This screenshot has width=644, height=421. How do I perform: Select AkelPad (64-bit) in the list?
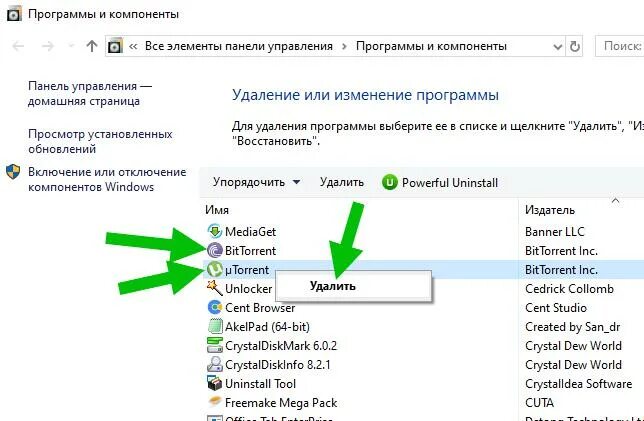point(267,327)
